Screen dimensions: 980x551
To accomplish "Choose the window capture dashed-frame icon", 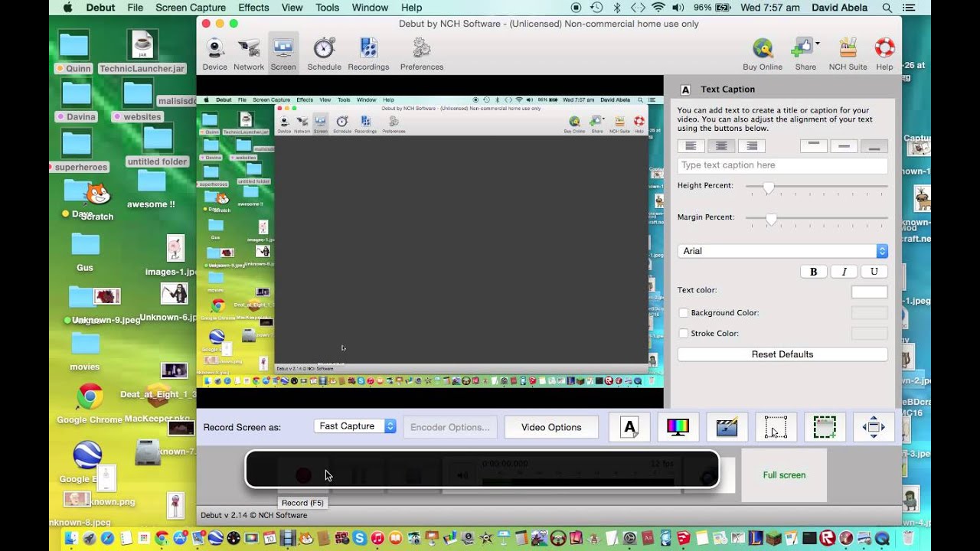I will (825, 427).
